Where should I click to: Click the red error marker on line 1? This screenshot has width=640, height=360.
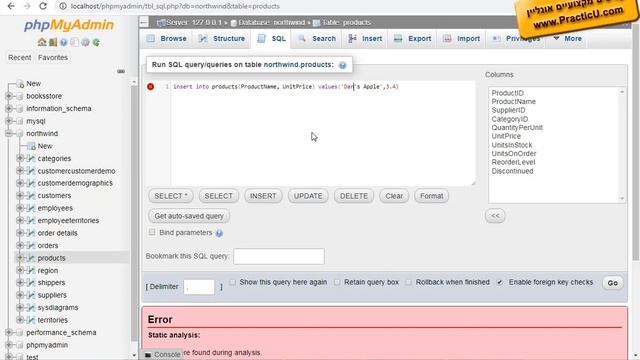(151, 87)
